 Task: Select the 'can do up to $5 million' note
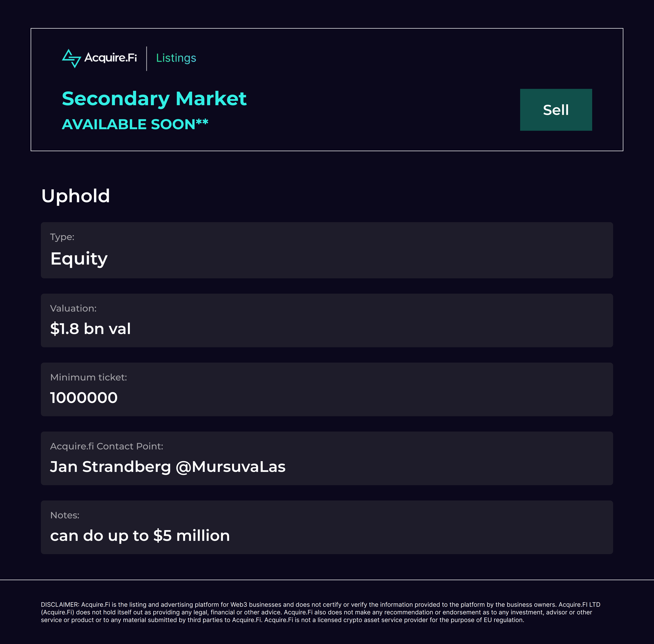[140, 536]
